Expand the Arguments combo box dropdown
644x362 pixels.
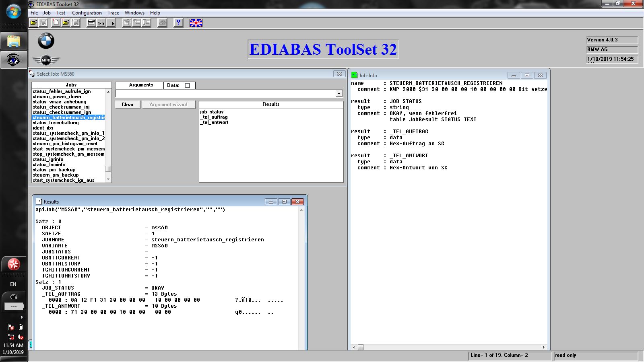(x=339, y=94)
